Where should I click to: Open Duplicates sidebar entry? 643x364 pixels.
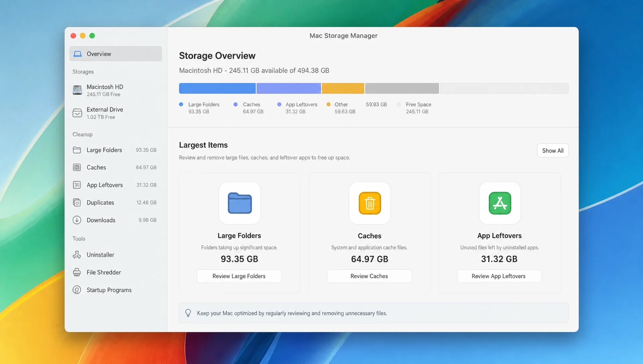[116, 202]
